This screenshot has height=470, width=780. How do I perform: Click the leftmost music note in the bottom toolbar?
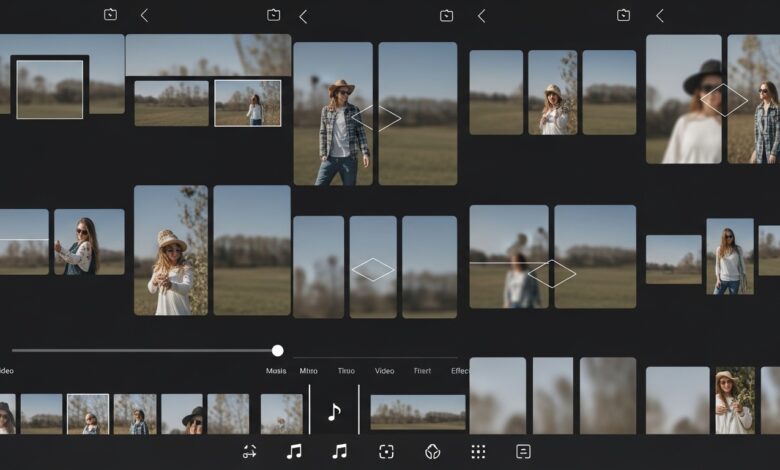(294, 452)
